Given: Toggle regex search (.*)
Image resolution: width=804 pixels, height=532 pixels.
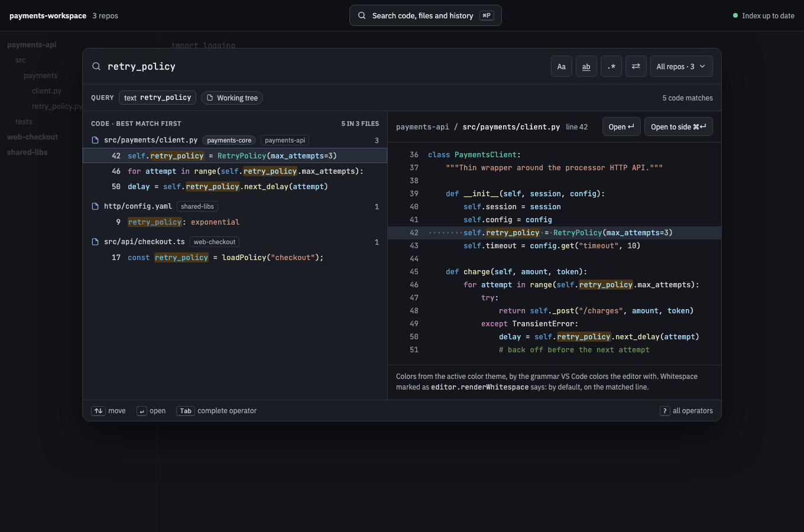Looking at the screenshot, I should [611, 67].
